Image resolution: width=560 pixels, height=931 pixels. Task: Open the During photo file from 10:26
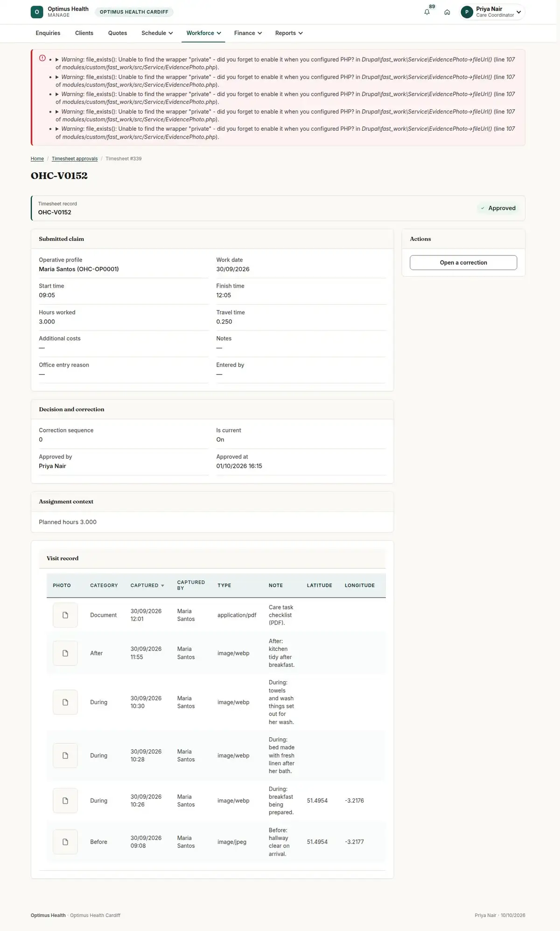(65, 801)
